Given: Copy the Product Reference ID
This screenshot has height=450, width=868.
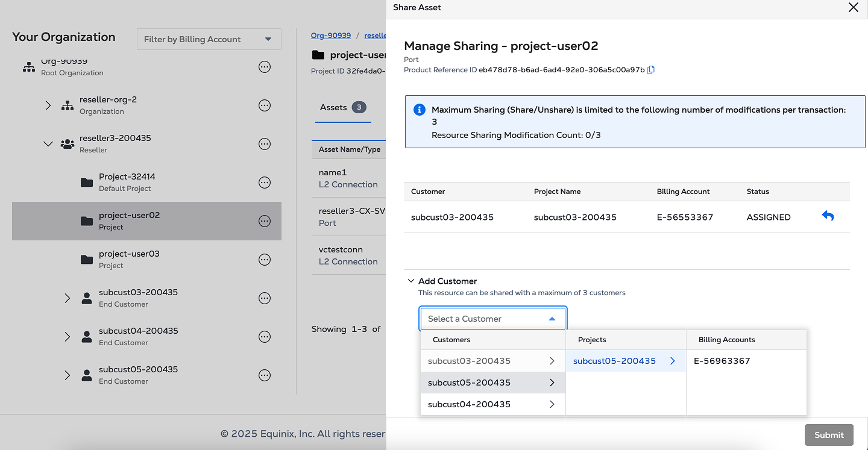Looking at the screenshot, I should pos(651,70).
